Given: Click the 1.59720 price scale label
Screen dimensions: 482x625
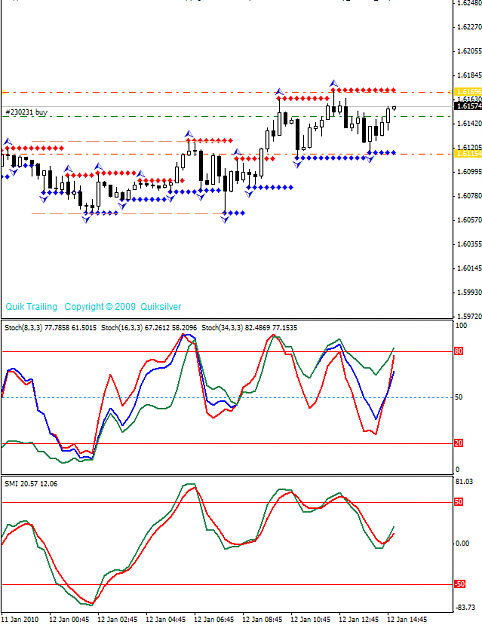Looking at the screenshot, I should 469,316.
